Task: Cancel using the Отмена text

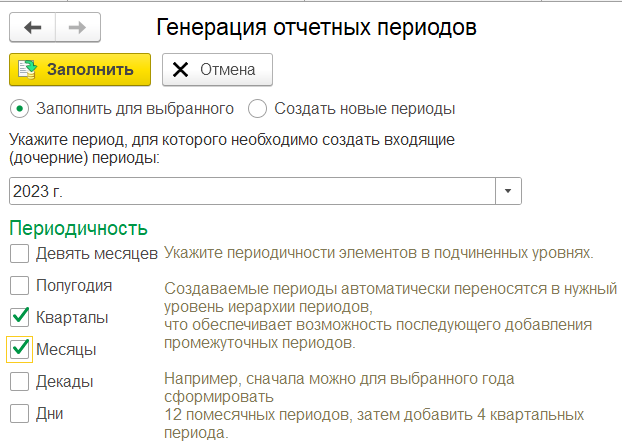Action: pos(227,70)
